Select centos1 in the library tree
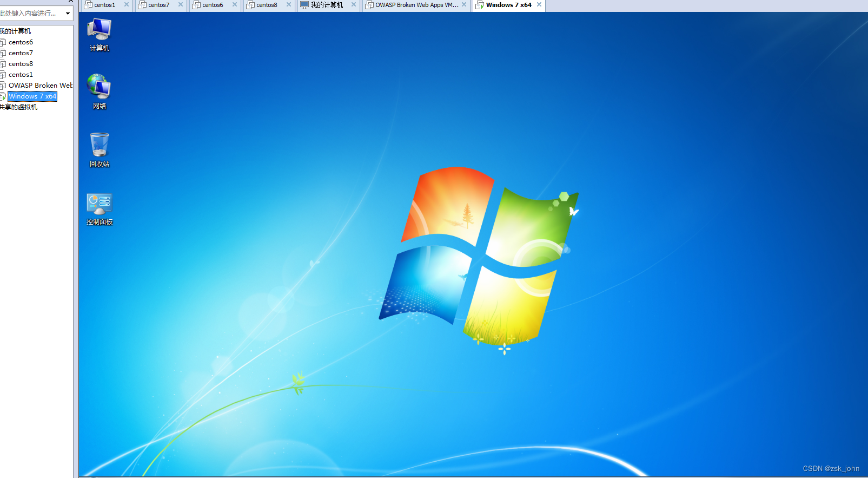The width and height of the screenshot is (868, 478). [21, 75]
